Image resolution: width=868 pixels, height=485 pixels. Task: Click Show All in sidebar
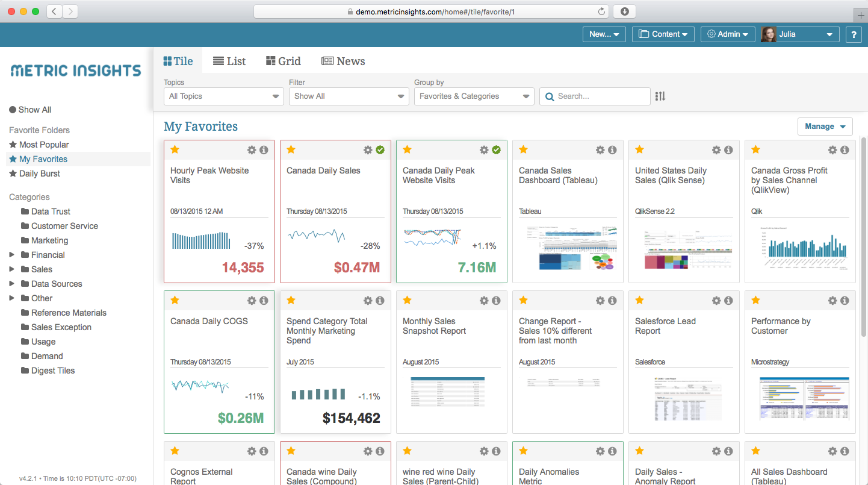click(x=30, y=110)
